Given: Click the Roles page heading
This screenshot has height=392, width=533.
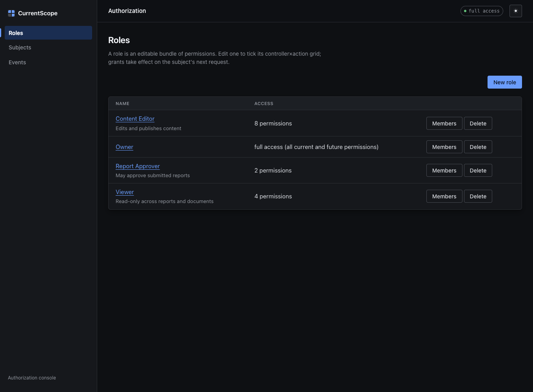Looking at the screenshot, I should 119,40.
